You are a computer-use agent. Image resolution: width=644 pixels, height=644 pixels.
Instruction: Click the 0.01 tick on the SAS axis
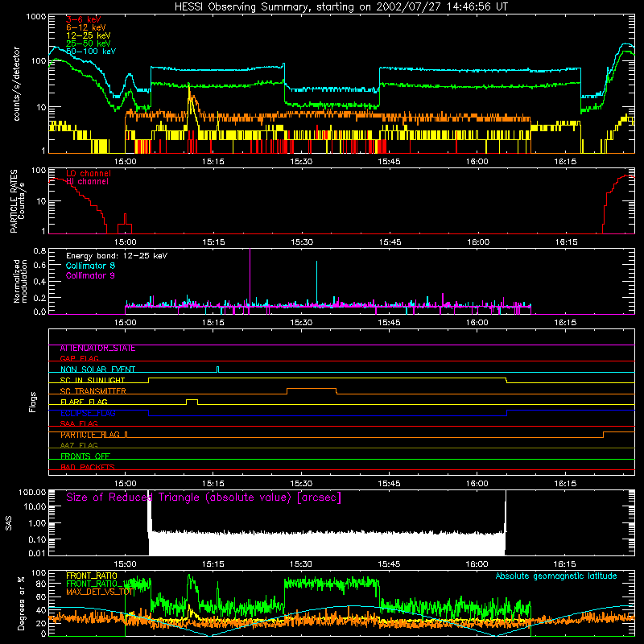pyautogui.click(x=37, y=553)
